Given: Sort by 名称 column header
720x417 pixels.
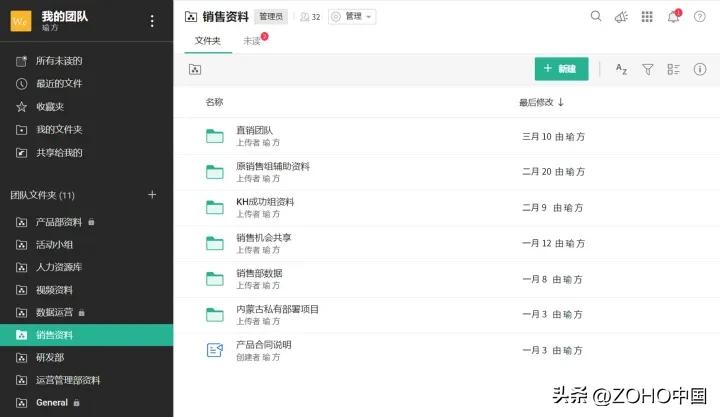Looking at the screenshot, I should point(214,102).
